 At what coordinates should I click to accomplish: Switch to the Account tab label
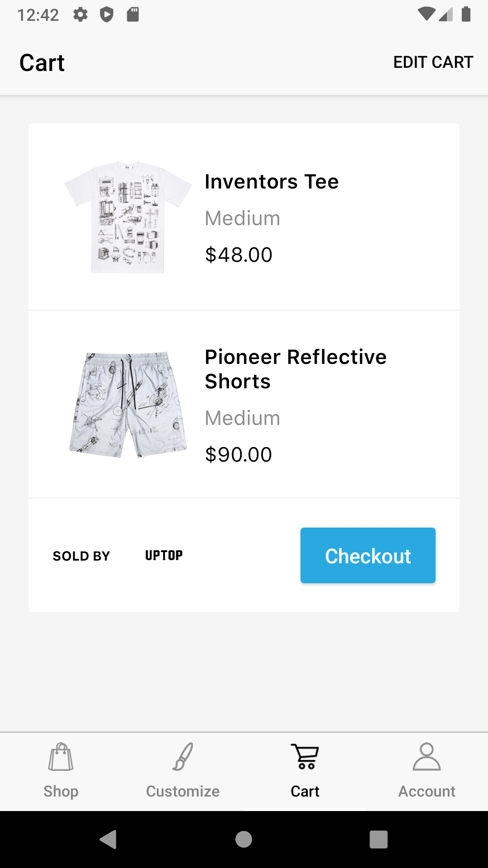(427, 791)
